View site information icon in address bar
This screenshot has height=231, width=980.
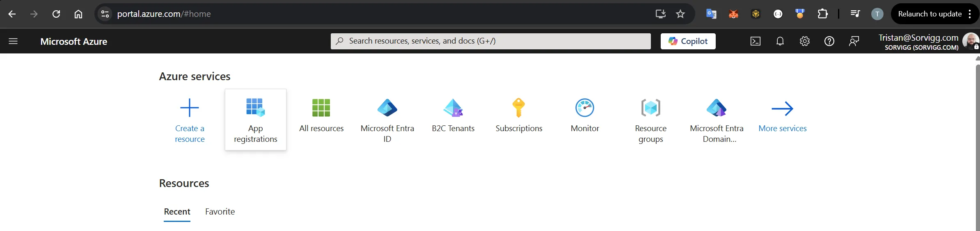tap(105, 14)
